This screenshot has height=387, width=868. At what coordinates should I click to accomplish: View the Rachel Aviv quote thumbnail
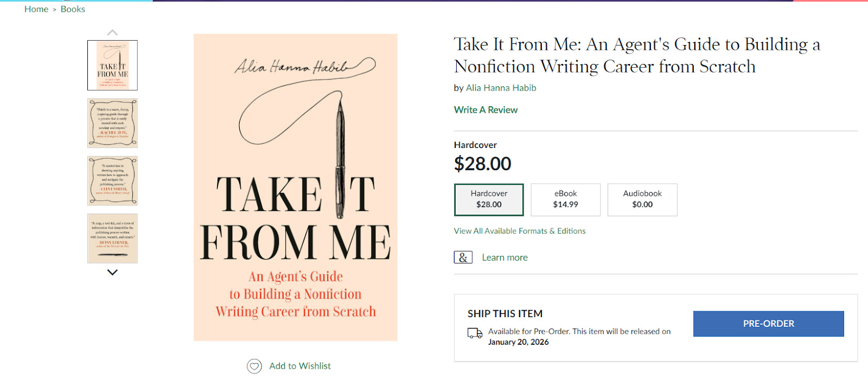click(x=112, y=123)
